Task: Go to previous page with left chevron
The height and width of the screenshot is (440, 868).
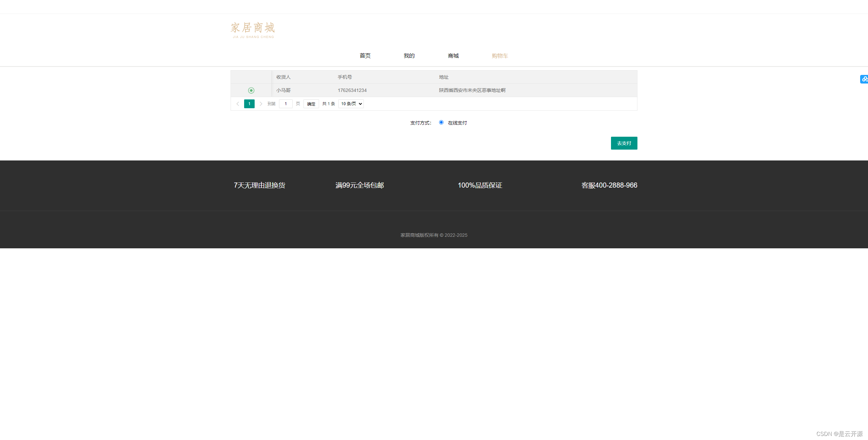Action: pyautogui.click(x=238, y=104)
